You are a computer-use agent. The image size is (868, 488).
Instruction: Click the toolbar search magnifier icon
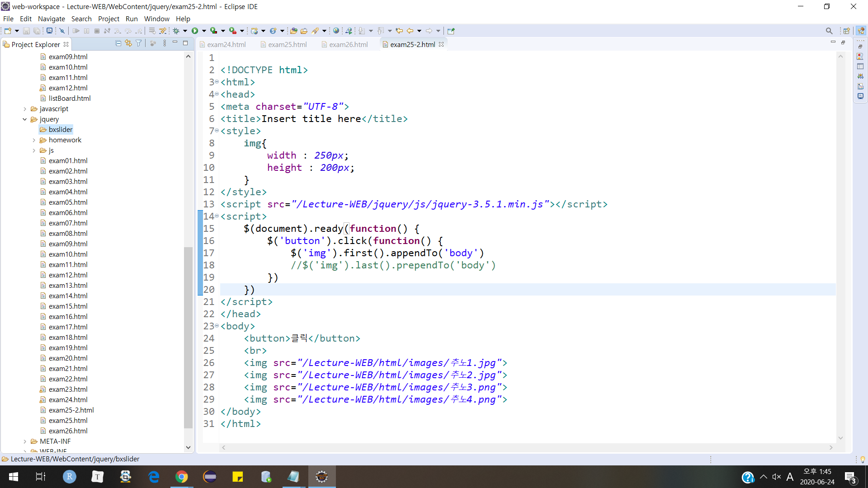tap(829, 31)
